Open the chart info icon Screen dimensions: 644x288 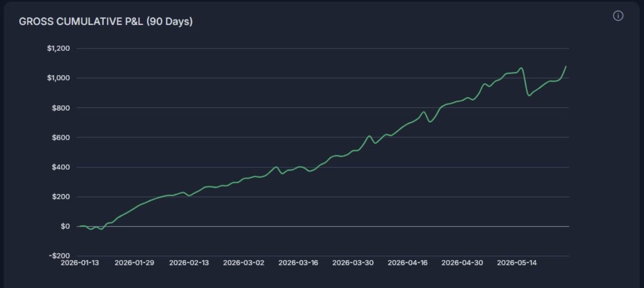[618, 16]
